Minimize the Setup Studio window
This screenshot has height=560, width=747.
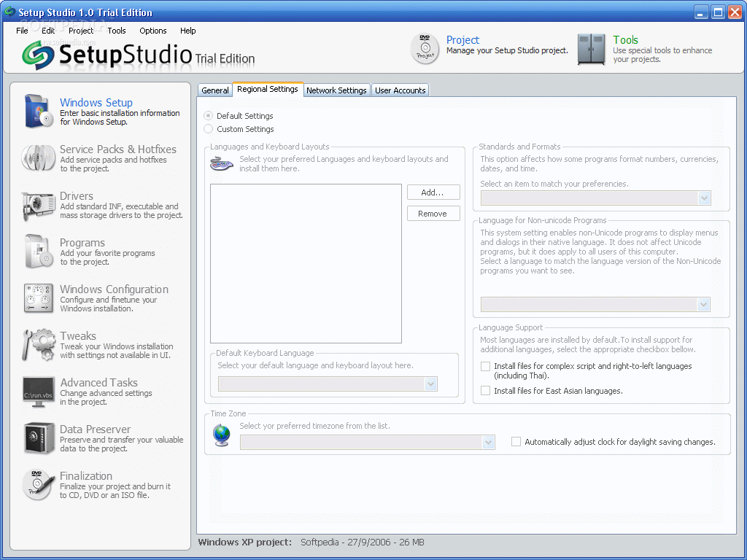[x=700, y=12]
